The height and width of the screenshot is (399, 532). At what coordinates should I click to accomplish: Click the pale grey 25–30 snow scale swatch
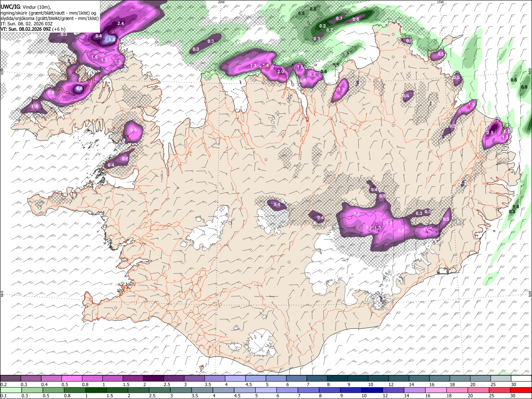pos(501,378)
